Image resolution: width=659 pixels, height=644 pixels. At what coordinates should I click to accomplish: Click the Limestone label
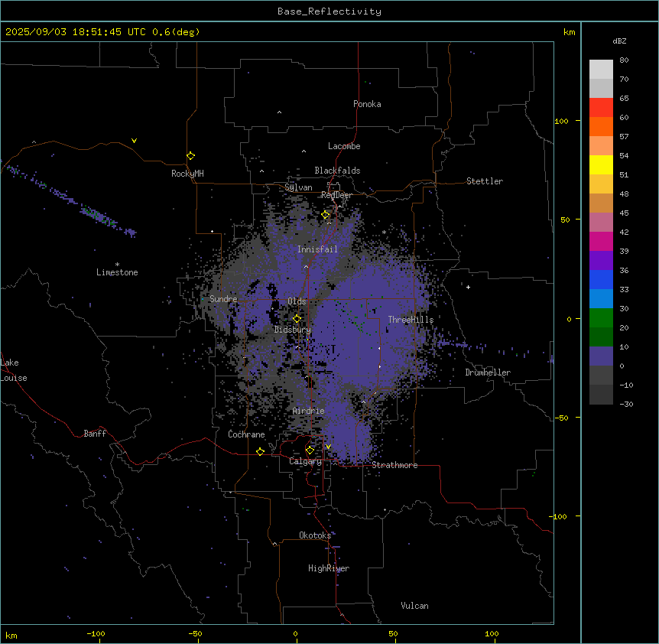pos(117,272)
